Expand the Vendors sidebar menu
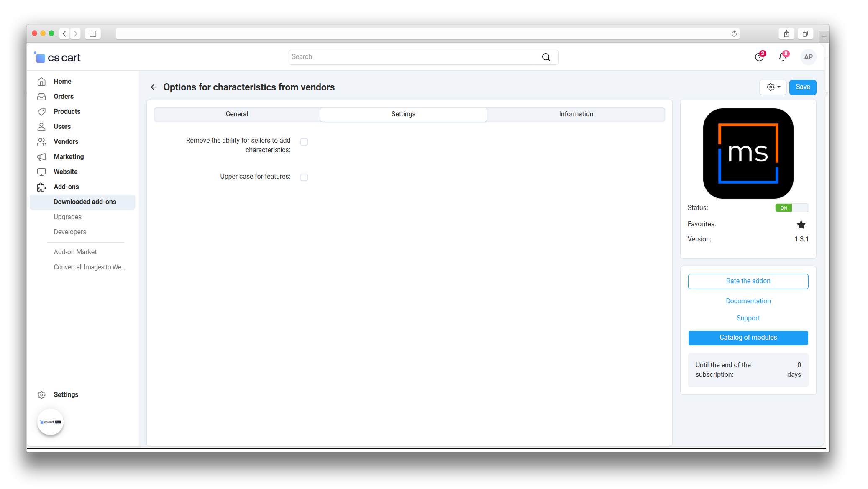 tap(66, 142)
